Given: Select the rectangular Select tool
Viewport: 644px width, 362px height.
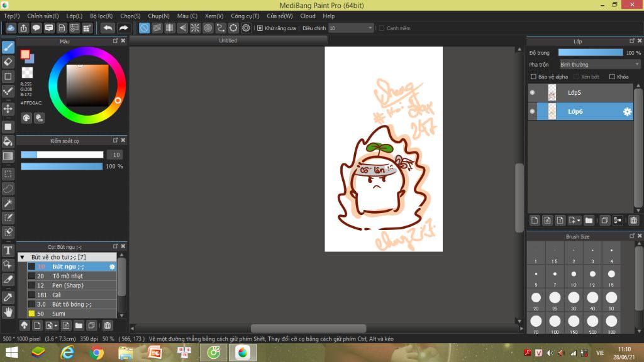Looking at the screenshot, I should (8, 174).
